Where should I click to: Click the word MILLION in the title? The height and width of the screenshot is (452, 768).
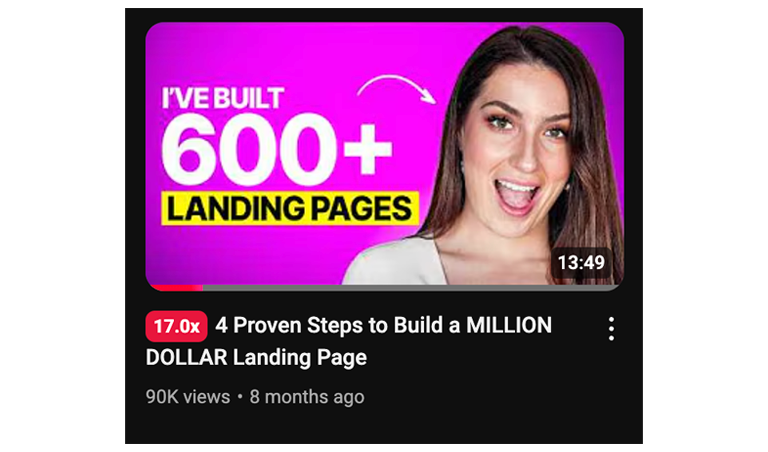509,326
